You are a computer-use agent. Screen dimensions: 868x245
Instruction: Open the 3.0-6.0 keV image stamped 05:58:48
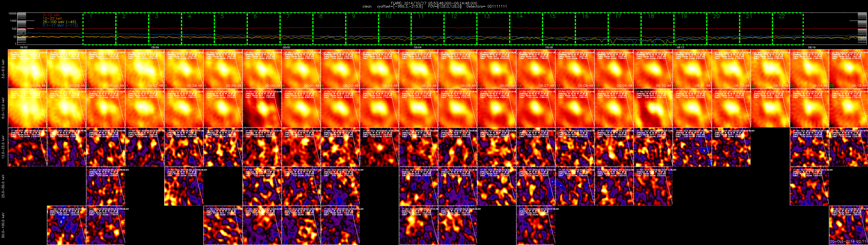pyautogui.click(x=184, y=69)
